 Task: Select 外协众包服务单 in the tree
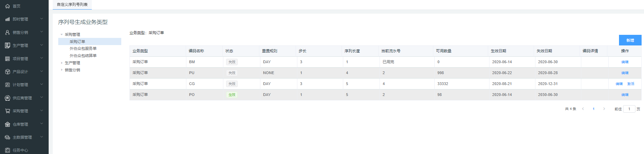coord(83,48)
